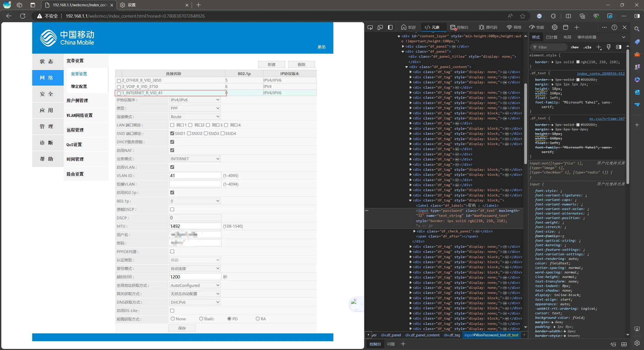
Task: Enable the SSID2 port binding checkbox
Action: [189, 133]
